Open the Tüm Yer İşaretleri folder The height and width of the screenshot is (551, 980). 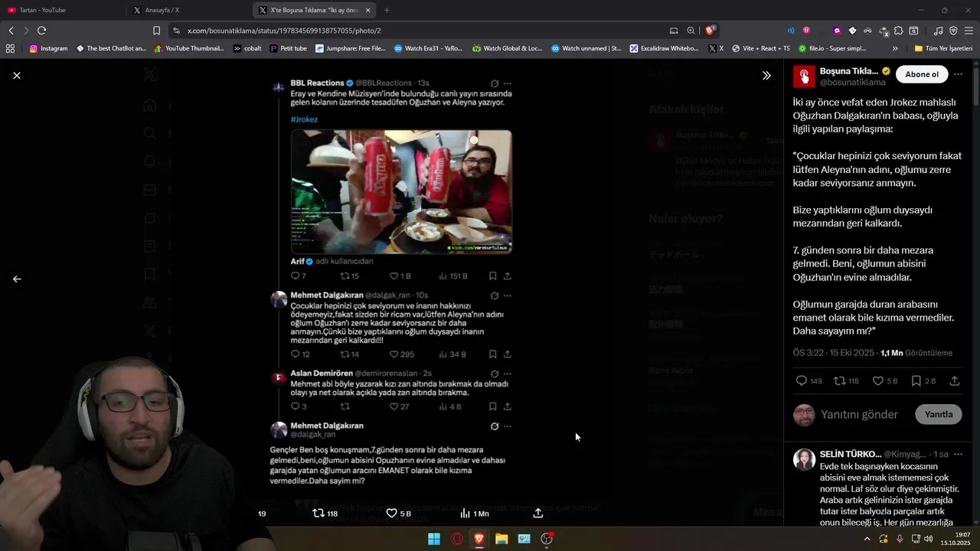pos(943,48)
